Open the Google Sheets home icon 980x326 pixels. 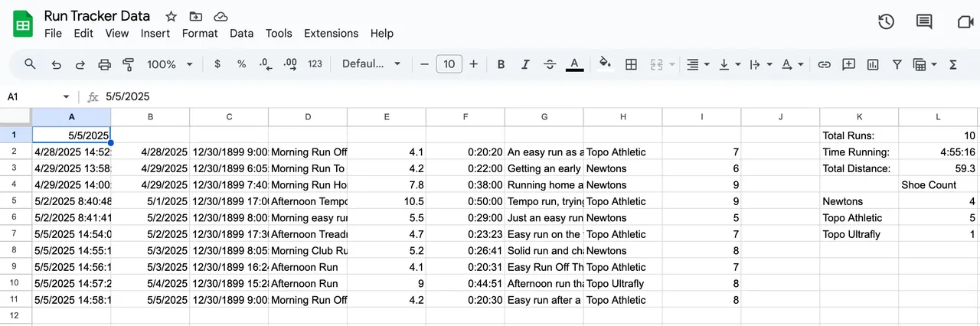pyautogui.click(x=23, y=24)
